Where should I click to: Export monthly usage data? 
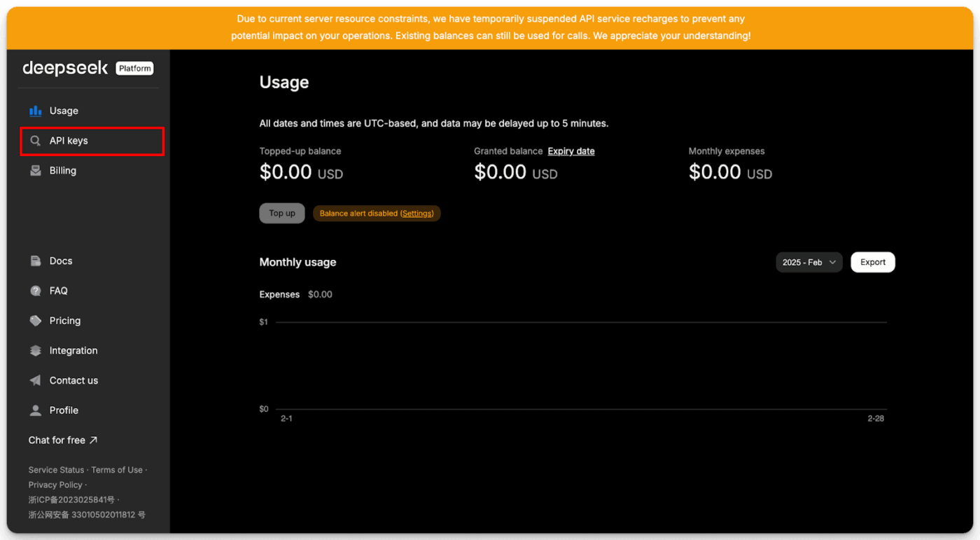pos(872,262)
